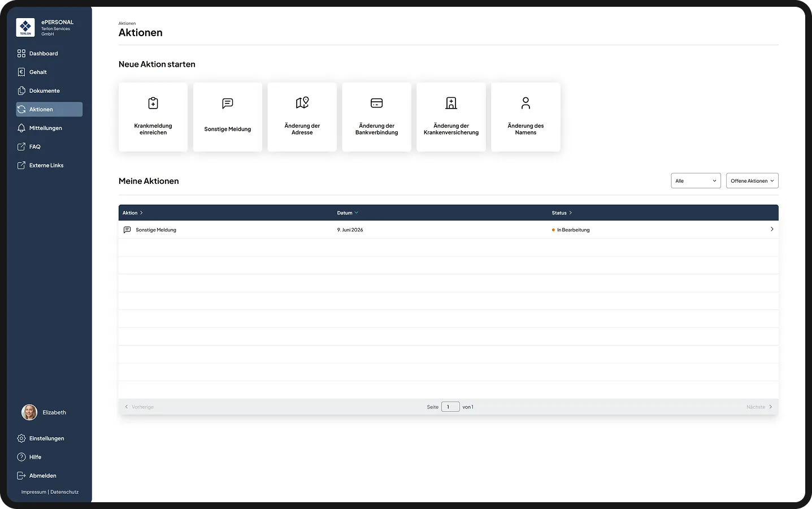Start Änderung des Namens action

click(x=526, y=117)
